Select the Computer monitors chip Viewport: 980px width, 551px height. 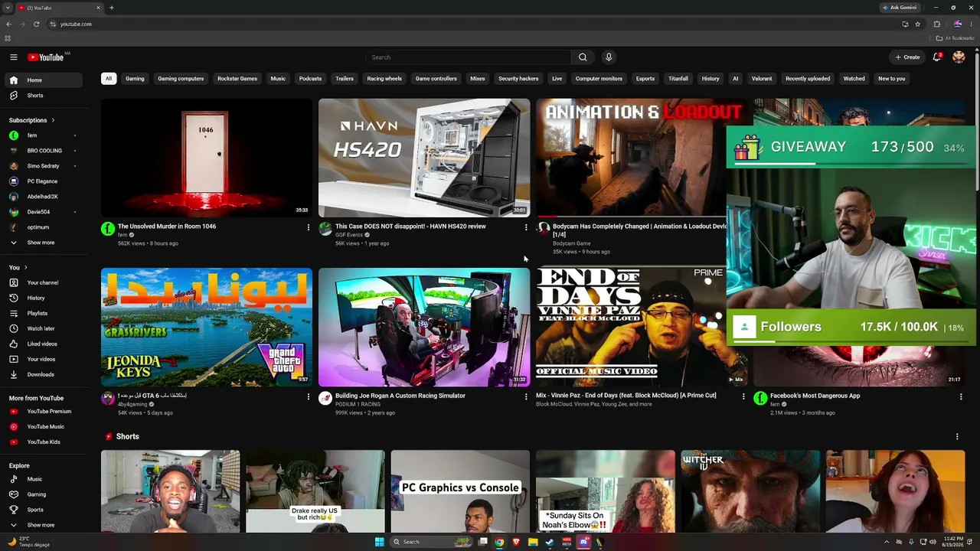(599, 78)
